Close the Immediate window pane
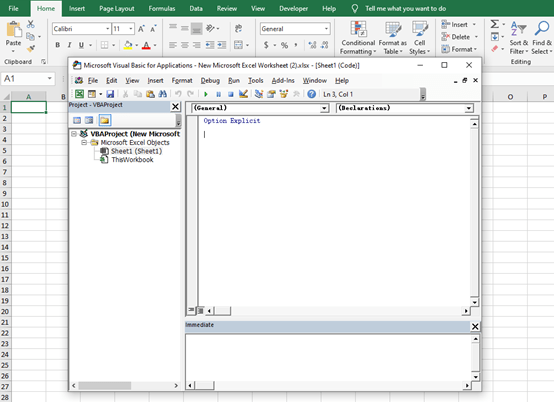This screenshot has width=554, height=402. pyautogui.click(x=475, y=326)
